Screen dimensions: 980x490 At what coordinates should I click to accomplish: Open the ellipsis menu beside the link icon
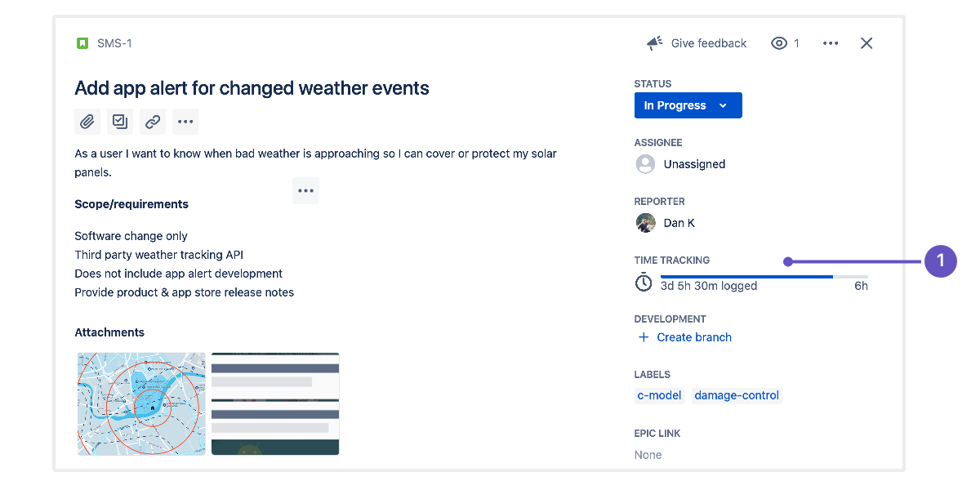185,122
